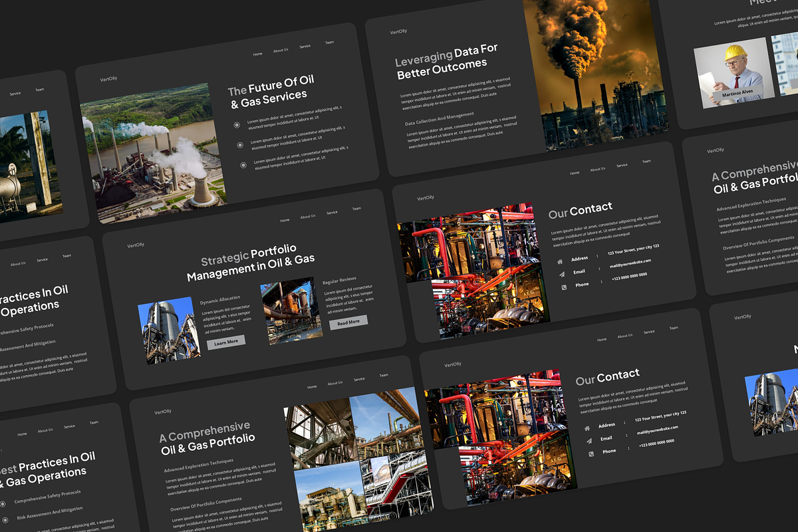Click the Learn More button under Dynamic Allocation
The height and width of the screenshot is (532, 798).
tap(226, 342)
